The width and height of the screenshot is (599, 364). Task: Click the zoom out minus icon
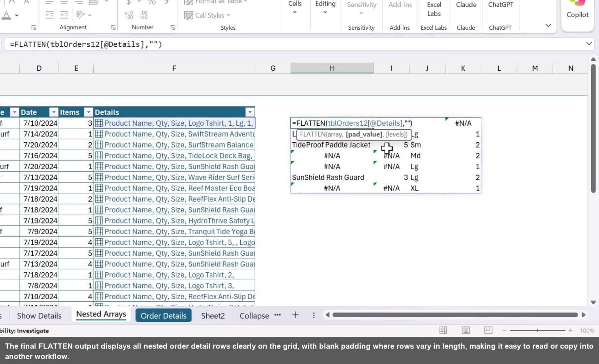505,331
